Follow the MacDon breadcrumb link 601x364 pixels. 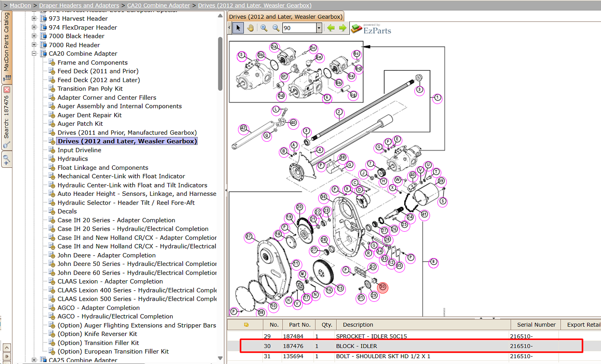20,5
